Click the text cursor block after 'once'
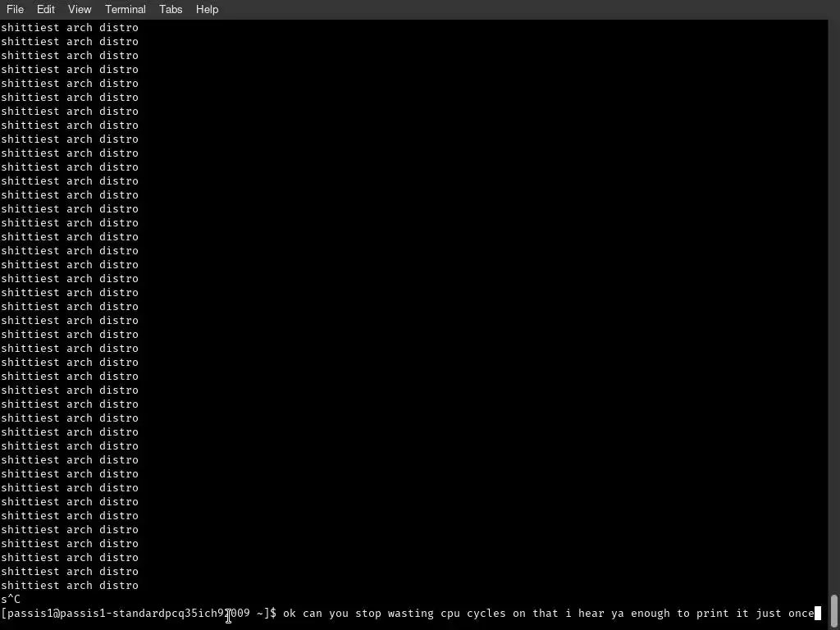 818,613
